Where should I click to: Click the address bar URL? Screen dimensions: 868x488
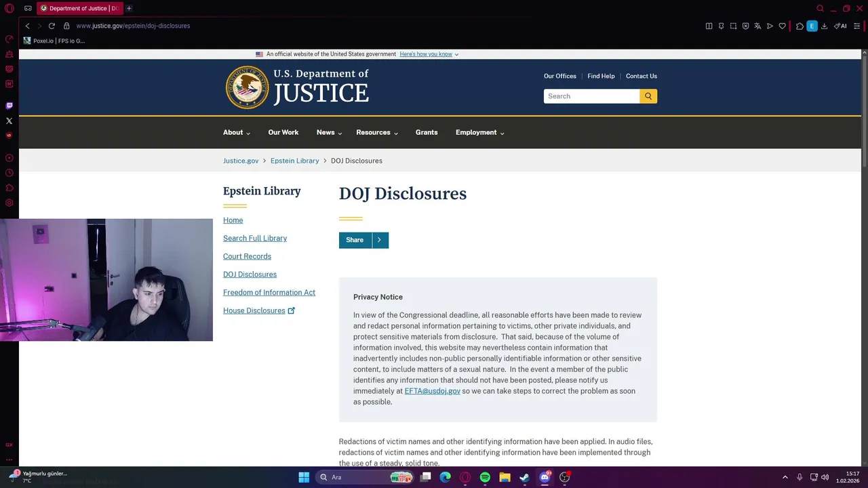click(x=133, y=26)
